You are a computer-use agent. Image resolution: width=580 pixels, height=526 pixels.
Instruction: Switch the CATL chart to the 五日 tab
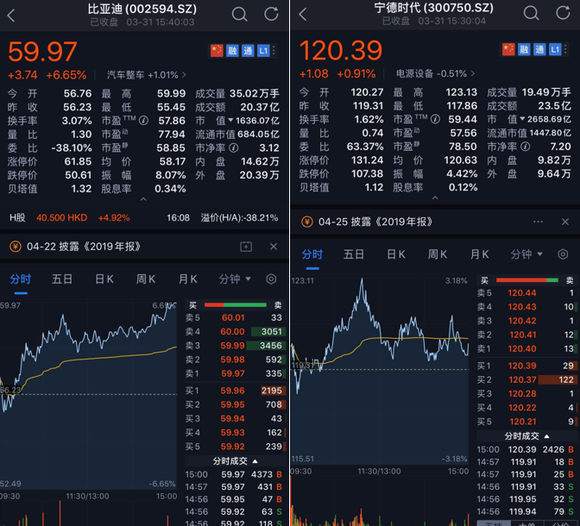pos(354,254)
